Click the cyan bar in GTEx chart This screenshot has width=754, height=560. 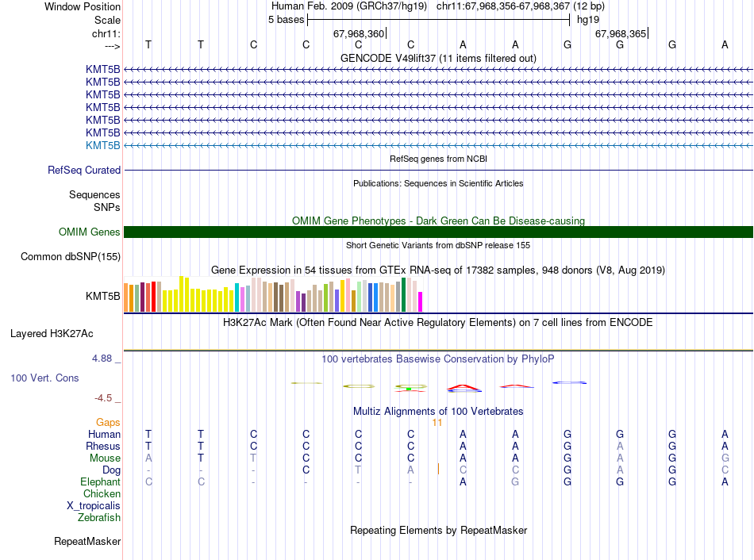tap(237, 297)
